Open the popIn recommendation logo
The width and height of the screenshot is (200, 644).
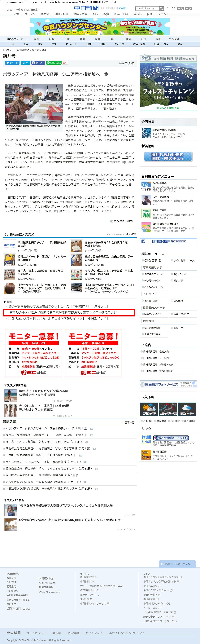[131, 234]
